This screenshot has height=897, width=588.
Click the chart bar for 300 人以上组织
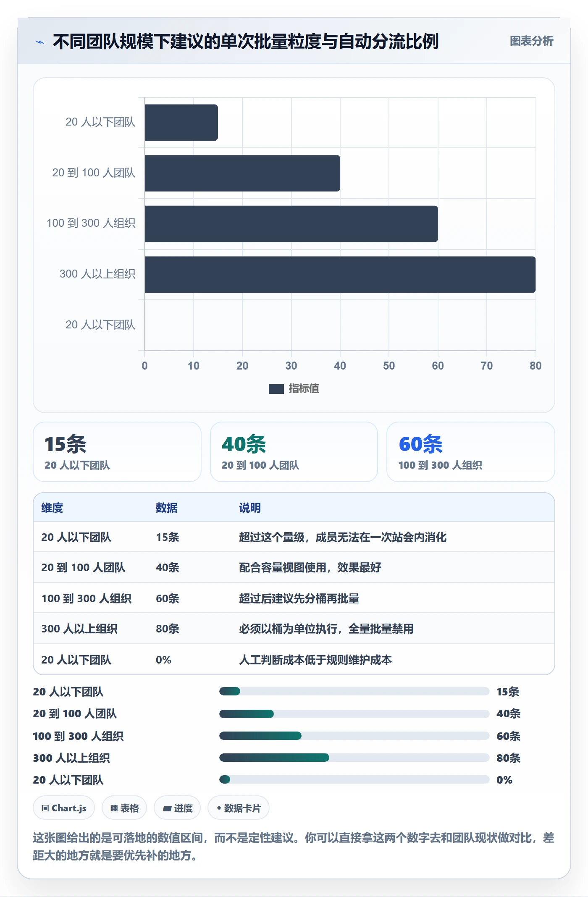340,275
